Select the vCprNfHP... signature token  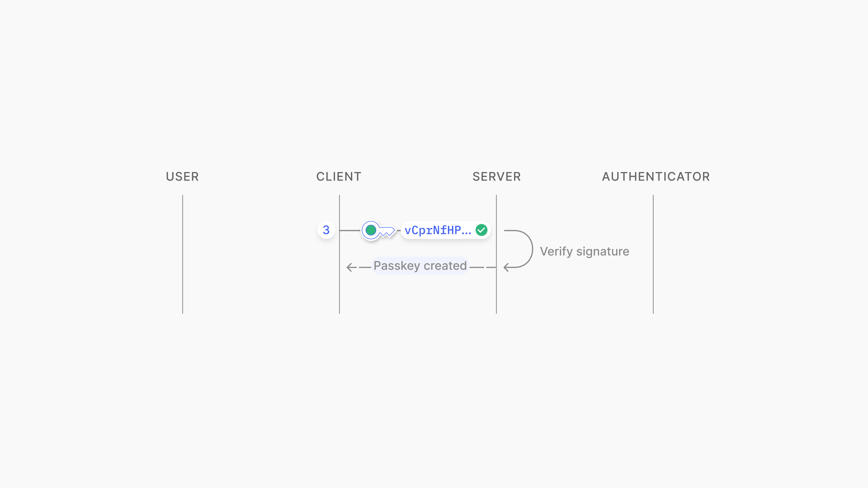pyautogui.click(x=445, y=230)
